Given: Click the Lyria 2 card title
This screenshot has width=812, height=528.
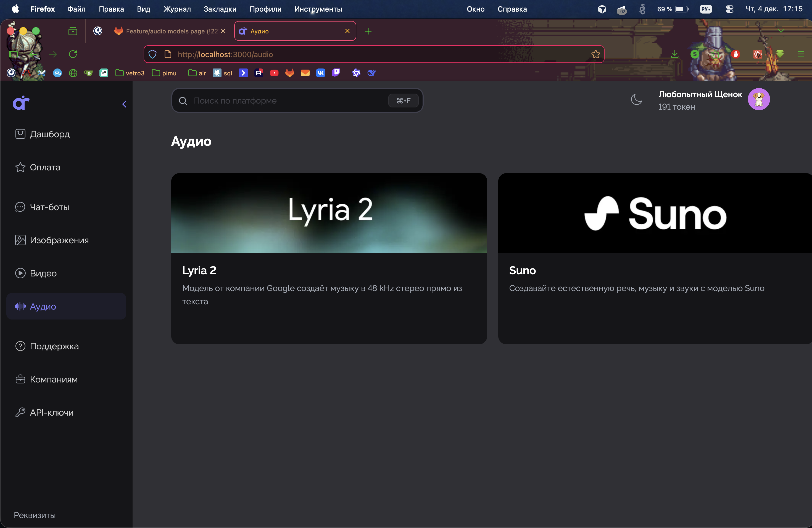Looking at the screenshot, I should pos(199,270).
